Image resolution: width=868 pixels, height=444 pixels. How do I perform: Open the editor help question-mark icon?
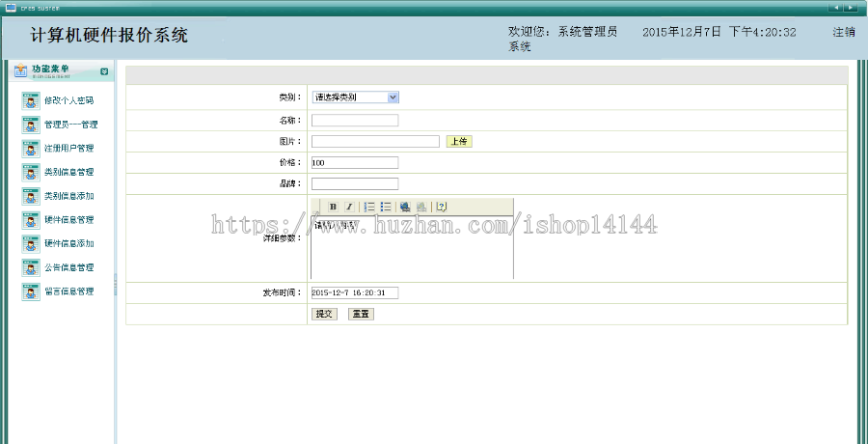pyautogui.click(x=441, y=207)
